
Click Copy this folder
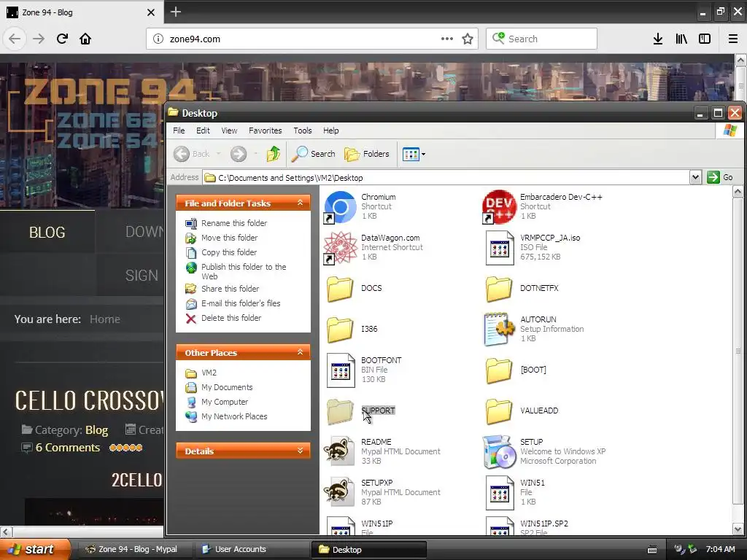[x=228, y=252]
